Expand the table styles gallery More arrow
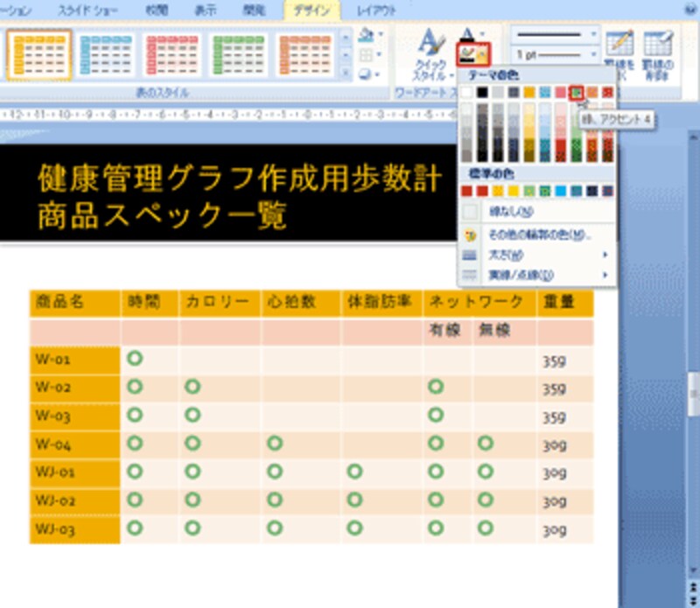This screenshot has height=608, width=700. click(x=346, y=73)
